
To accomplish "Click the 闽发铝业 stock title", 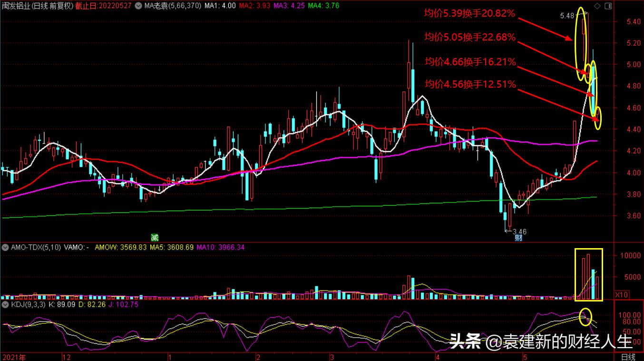I will (x=17, y=6).
